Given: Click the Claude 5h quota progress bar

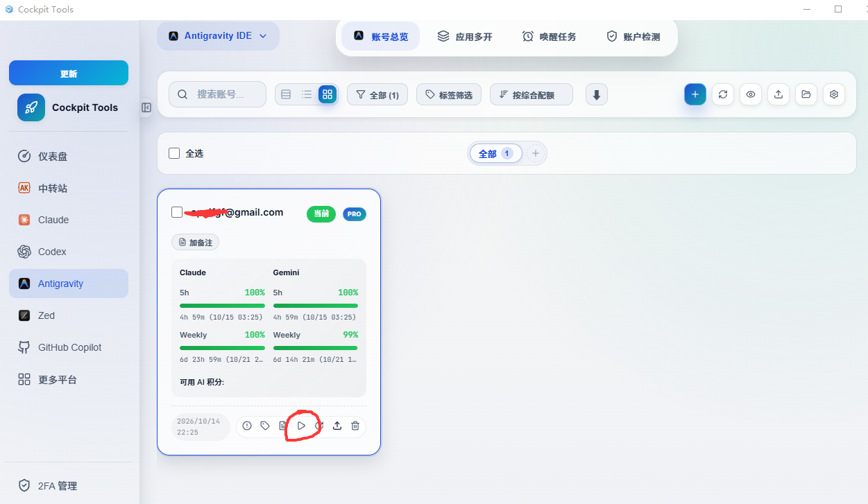Looking at the screenshot, I should (222, 306).
